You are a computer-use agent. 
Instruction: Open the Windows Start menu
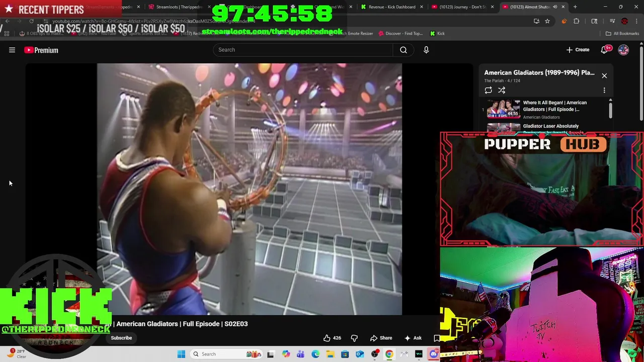181,354
